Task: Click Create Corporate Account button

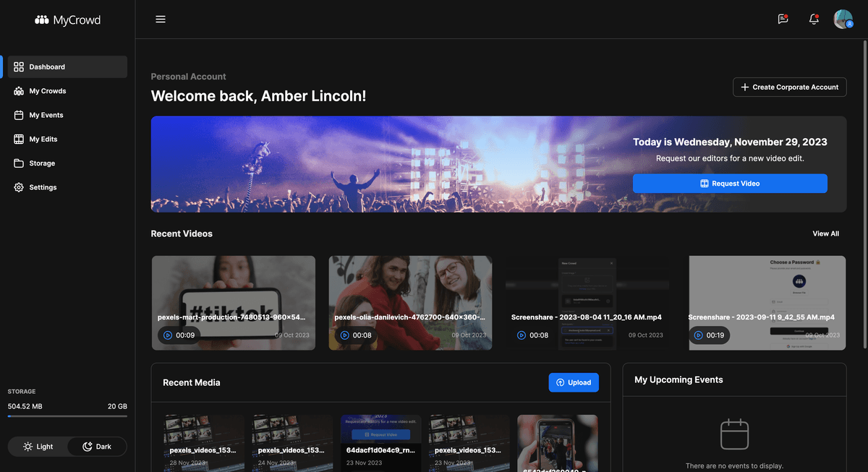Action: (789, 87)
